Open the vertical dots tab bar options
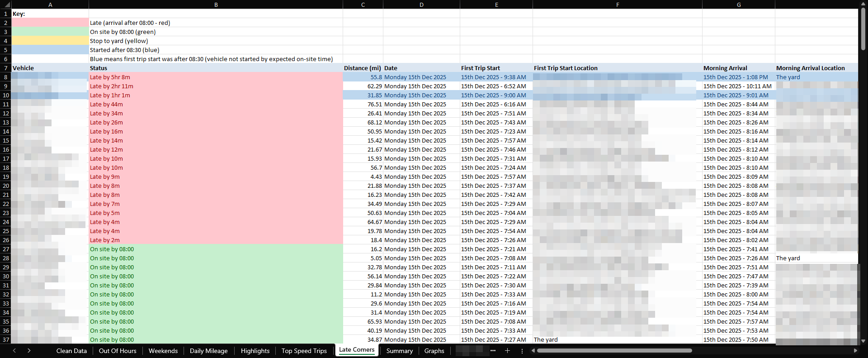 point(522,351)
